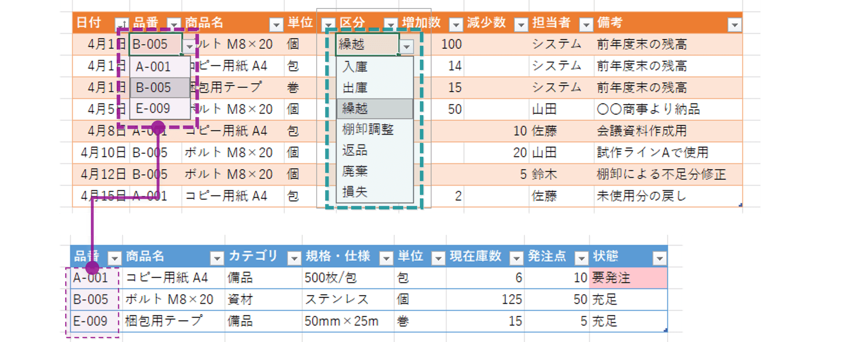Open the 単位 filter in the upper table
The width and height of the screenshot is (868, 342).
pos(328,24)
